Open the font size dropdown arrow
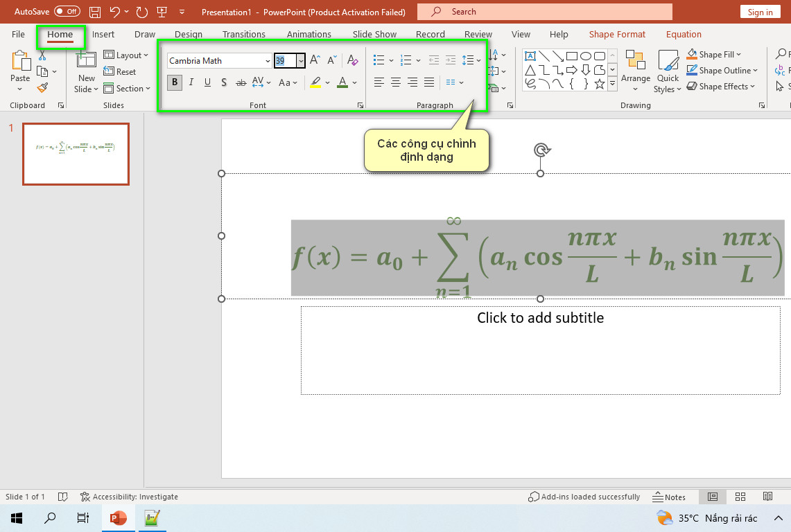Viewport: 791px width, 532px height. (x=301, y=61)
